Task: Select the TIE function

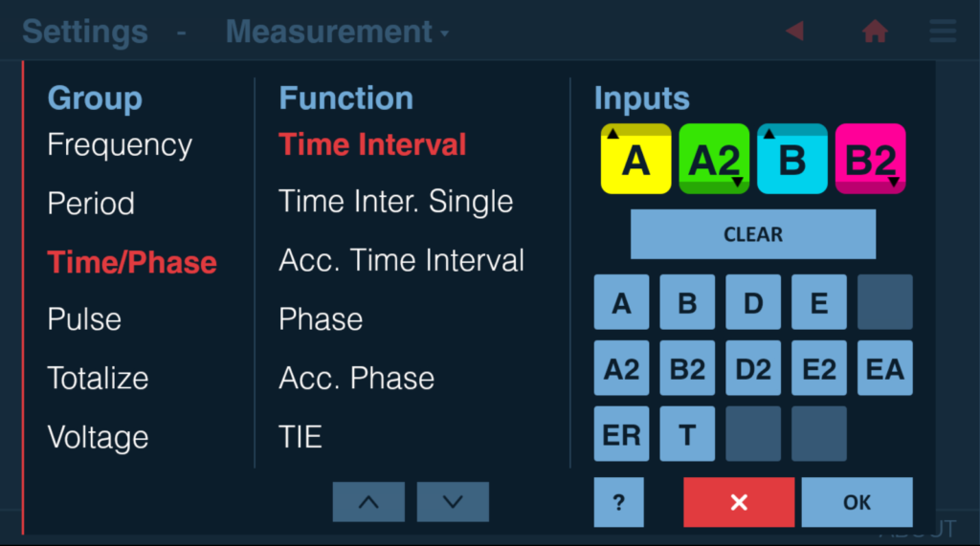Action: click(300, 437)
